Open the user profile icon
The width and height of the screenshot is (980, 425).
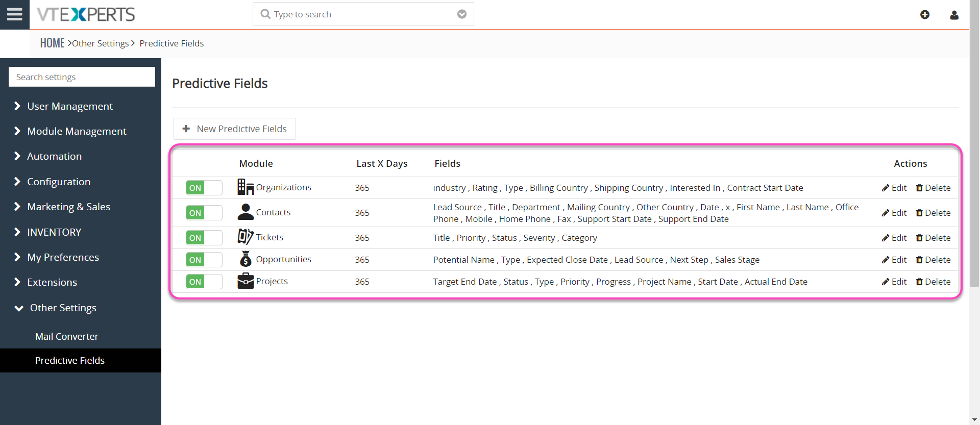click(x=954, y=15)
